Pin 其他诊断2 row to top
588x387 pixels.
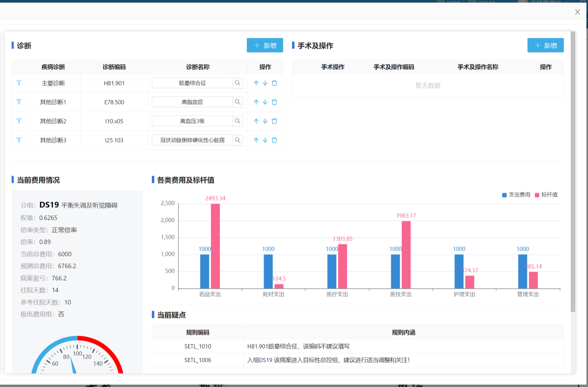coord(19,121)
